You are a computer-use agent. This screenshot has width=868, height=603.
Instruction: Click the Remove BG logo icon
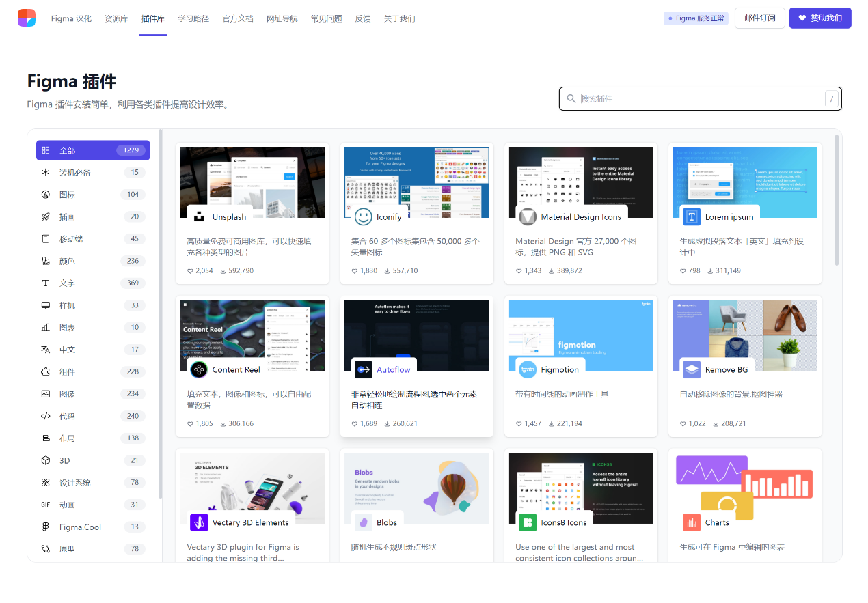click(692, 369)
